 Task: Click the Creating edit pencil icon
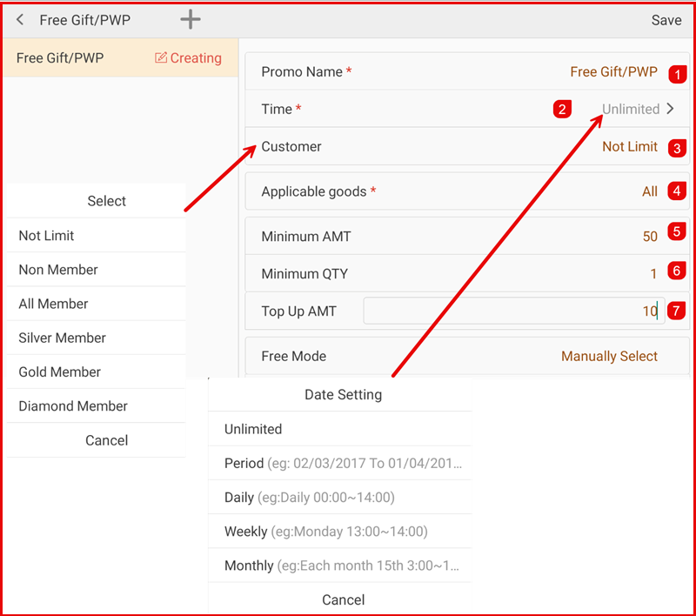click(x=161, y=58)
